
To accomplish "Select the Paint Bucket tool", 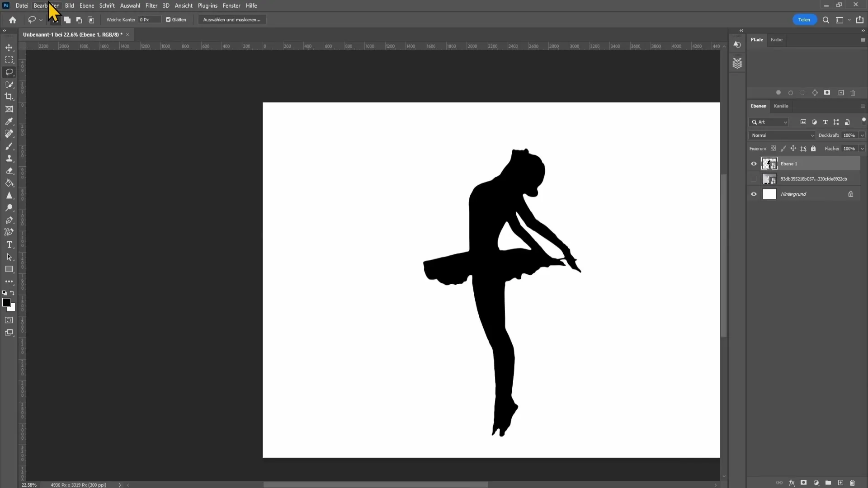I will coord(9,183).
